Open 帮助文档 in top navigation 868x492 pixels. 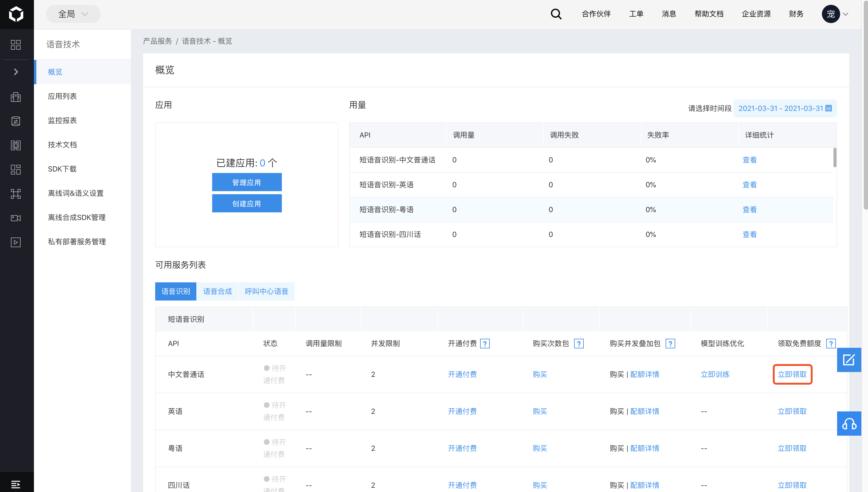pos(709,14)
